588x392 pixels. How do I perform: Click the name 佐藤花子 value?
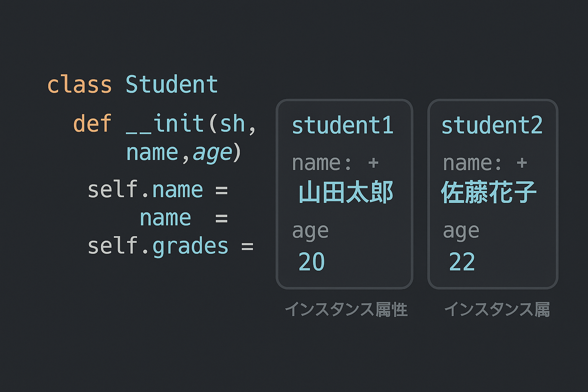coord(489,192)
